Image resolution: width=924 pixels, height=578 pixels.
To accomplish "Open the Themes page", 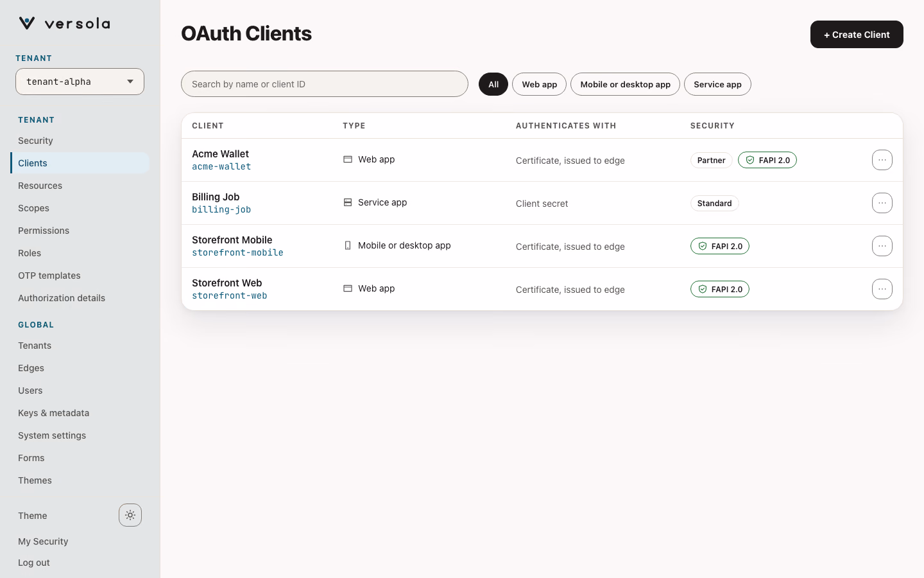I will [80, 480].
